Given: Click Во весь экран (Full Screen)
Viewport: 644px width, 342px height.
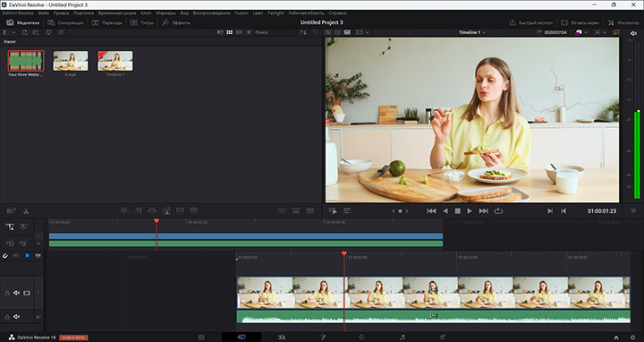Looking at the screenshot, I should [x=580, y=22].
